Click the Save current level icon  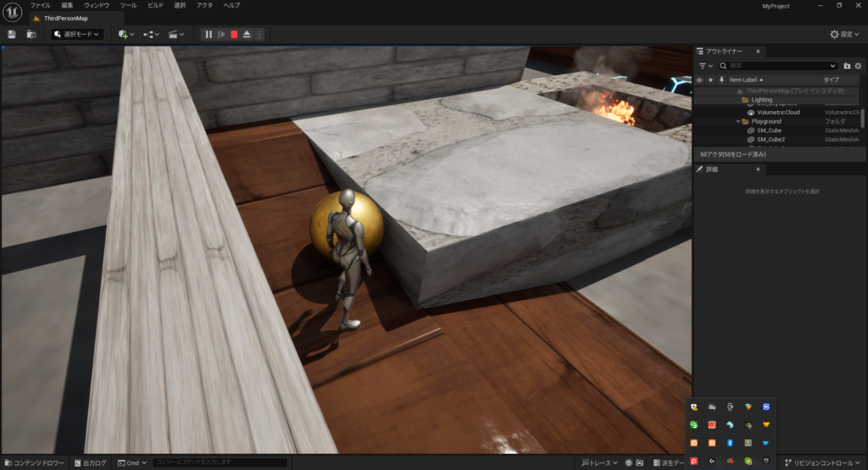(12, 34)
